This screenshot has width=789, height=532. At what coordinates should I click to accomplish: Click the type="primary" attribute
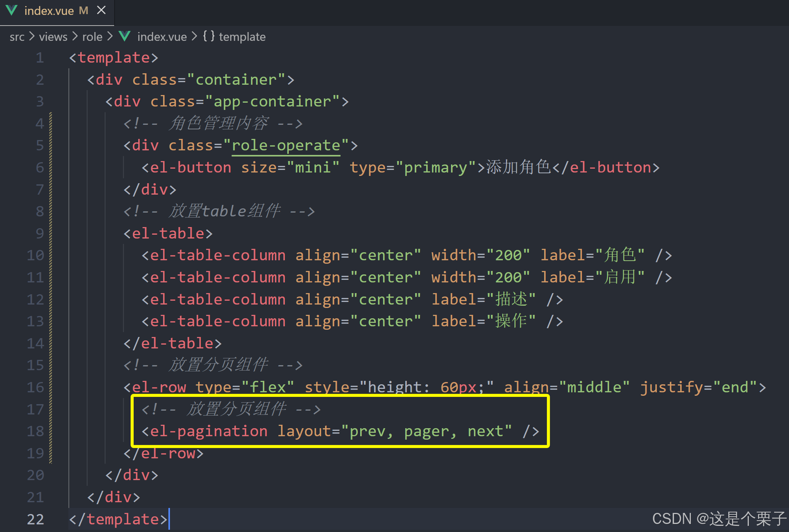[x=412, y=168]
